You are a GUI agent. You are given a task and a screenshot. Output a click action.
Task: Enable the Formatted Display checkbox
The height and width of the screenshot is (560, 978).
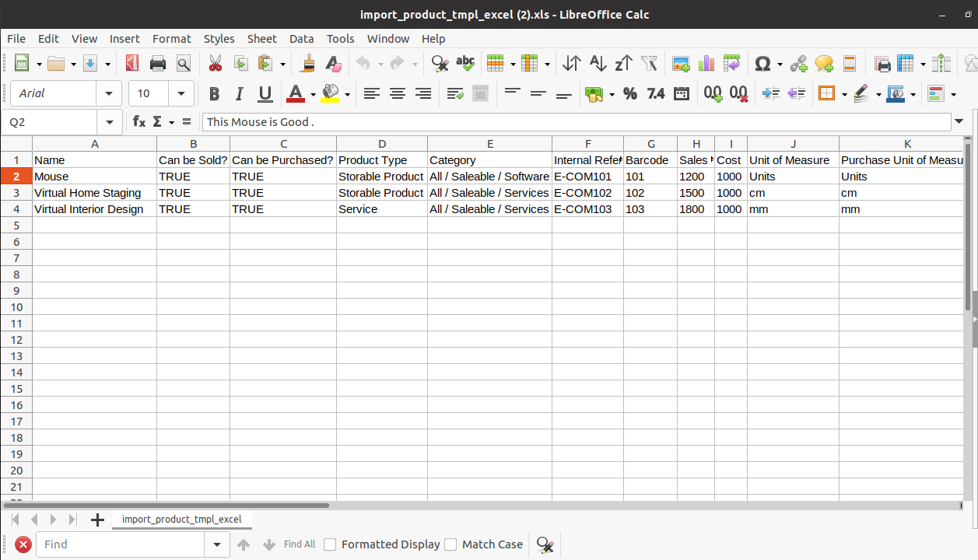coord(330,544)
